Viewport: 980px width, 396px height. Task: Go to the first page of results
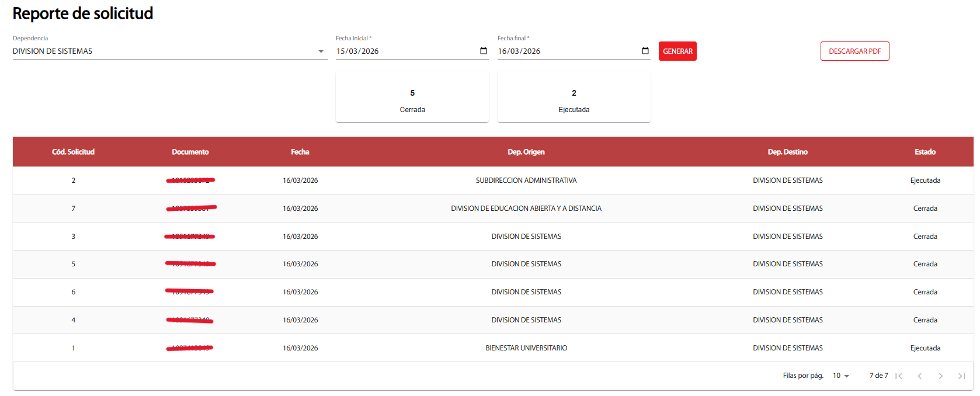[x=899, y=376]
